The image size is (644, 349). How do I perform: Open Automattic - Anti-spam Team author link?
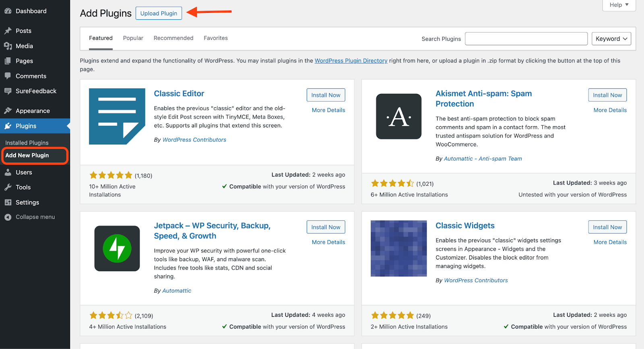[x=483, y=159]
